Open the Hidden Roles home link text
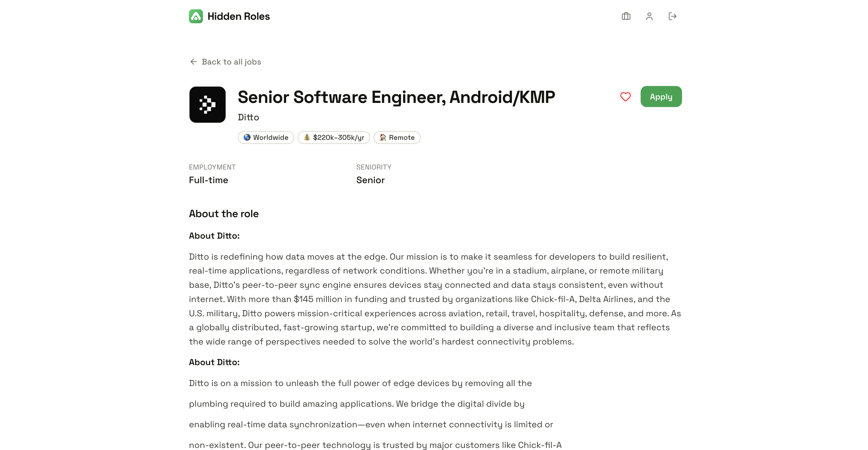This screenshot has height=450, width=868. (239, 16)
